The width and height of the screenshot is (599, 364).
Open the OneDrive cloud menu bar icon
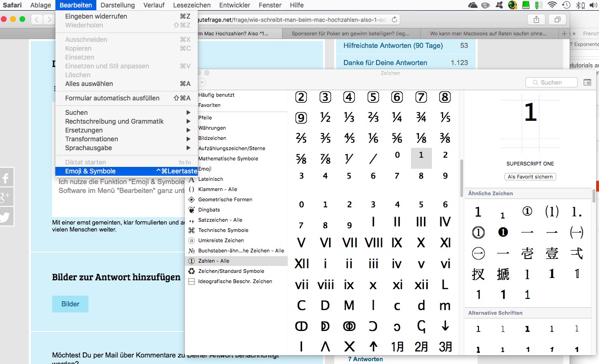point(473,5)
